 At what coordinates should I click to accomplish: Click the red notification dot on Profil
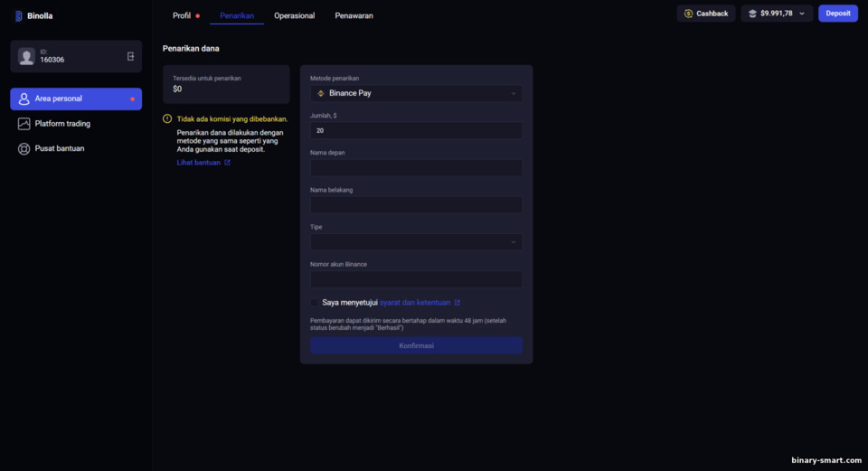pyautogui.click(x=198, y=16)
